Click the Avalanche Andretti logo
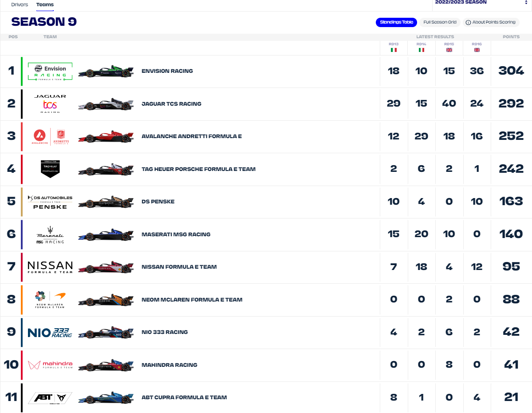This screenshot has height=413, width=532. click(x=51, y=136)
